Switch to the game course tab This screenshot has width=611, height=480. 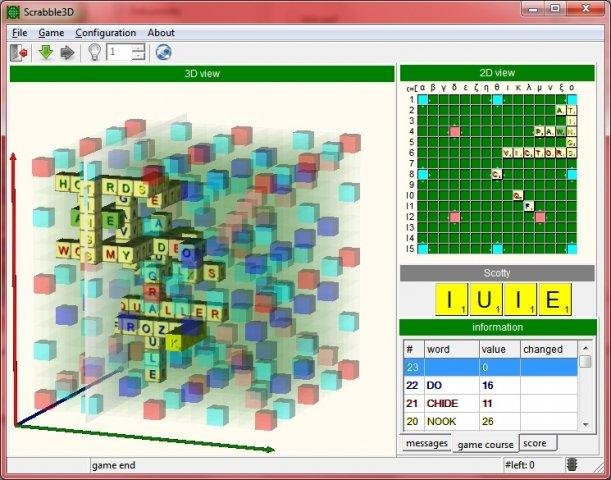point(486,445)
